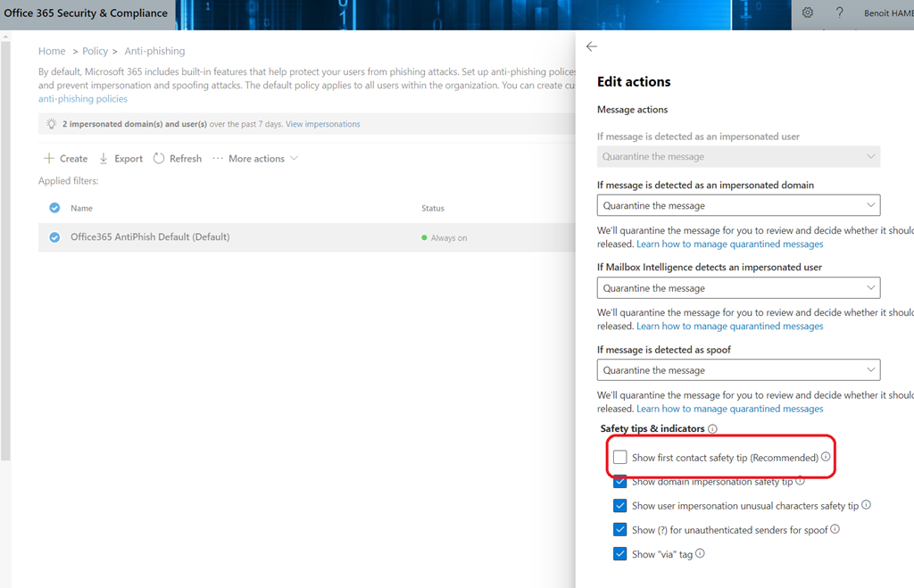Toggle Show (?) for unauthenticated senders for spoof
Viewport: 914px width, 588px height.
point(619,530)
